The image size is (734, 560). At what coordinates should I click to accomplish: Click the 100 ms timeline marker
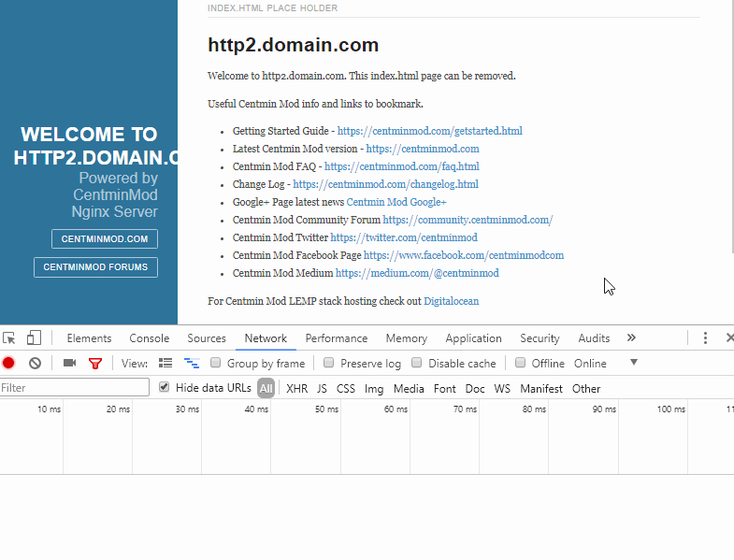pyautogui.click(x=670, y=409)
